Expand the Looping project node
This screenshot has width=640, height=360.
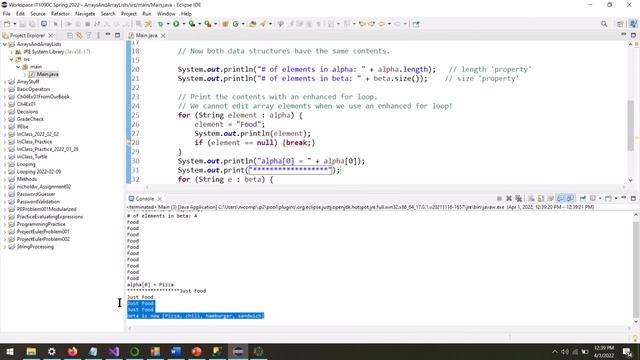point(5,164)
